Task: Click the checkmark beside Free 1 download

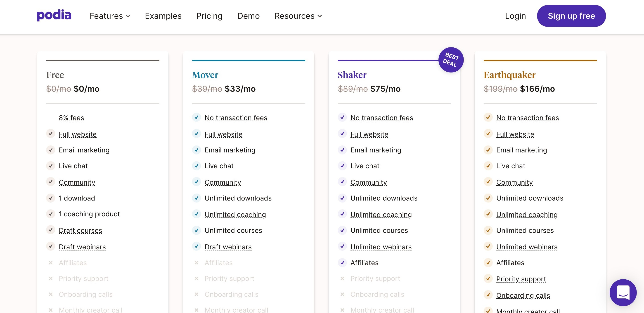Action: pyautogui.click(x=50, y=198)
